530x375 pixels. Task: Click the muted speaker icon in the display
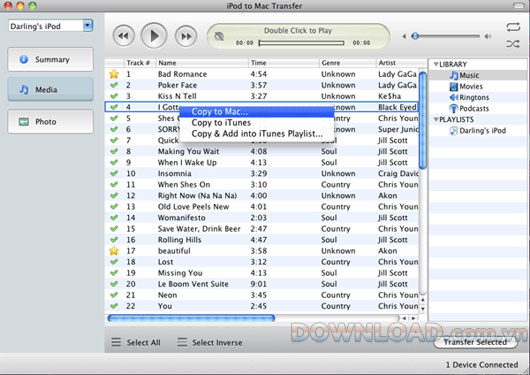click(x=219, y=36)
